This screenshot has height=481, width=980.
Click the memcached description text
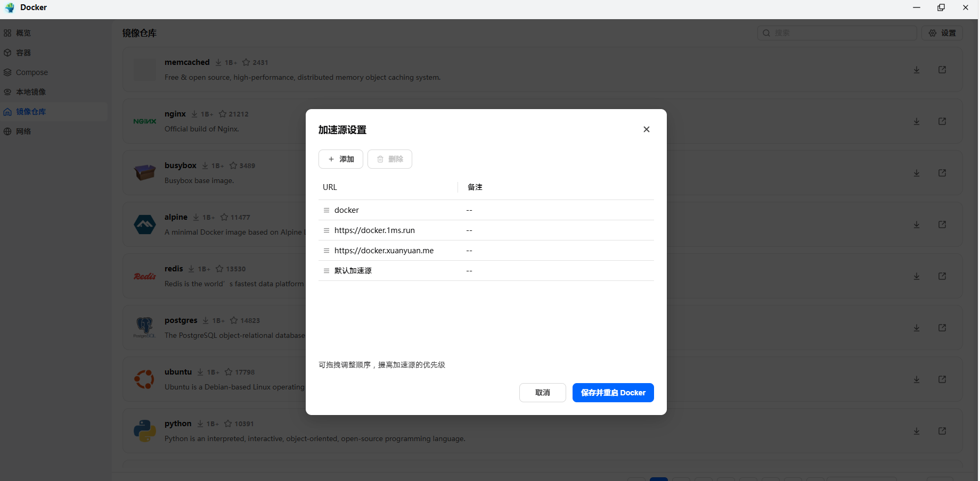click(x=303, y=77)
